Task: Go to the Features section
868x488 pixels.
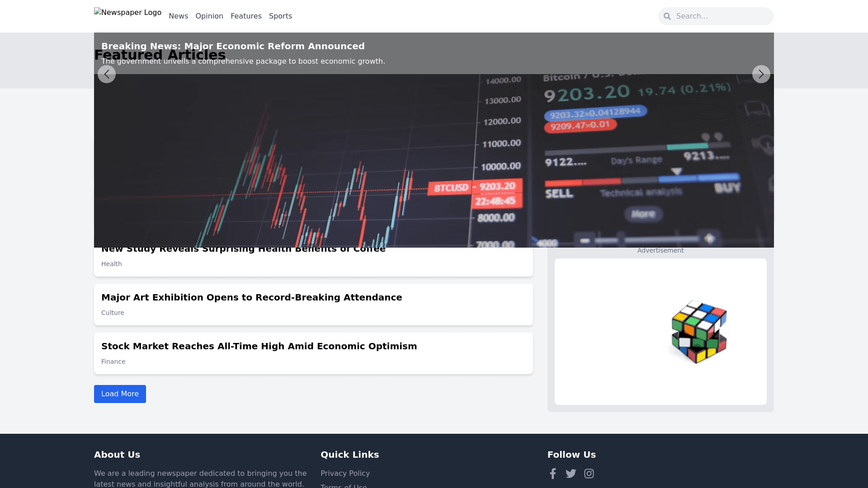Action: 246,16
